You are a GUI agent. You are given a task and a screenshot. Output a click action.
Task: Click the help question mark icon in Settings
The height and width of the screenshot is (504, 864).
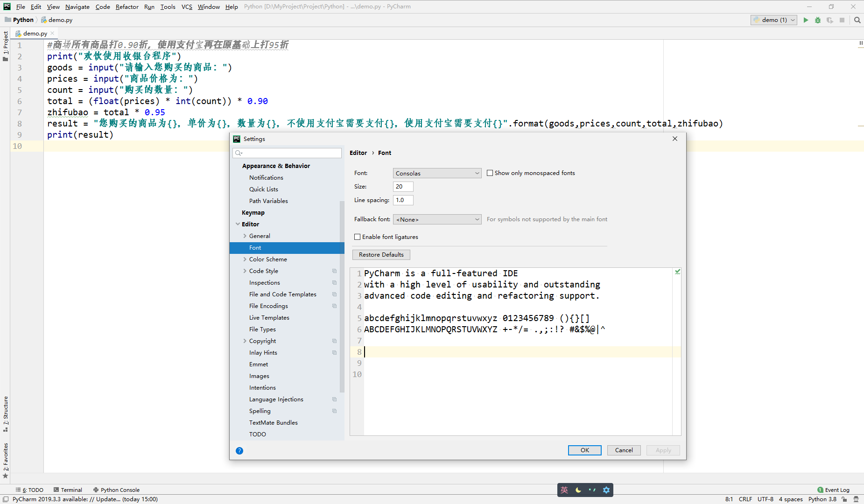coord(239,451)
